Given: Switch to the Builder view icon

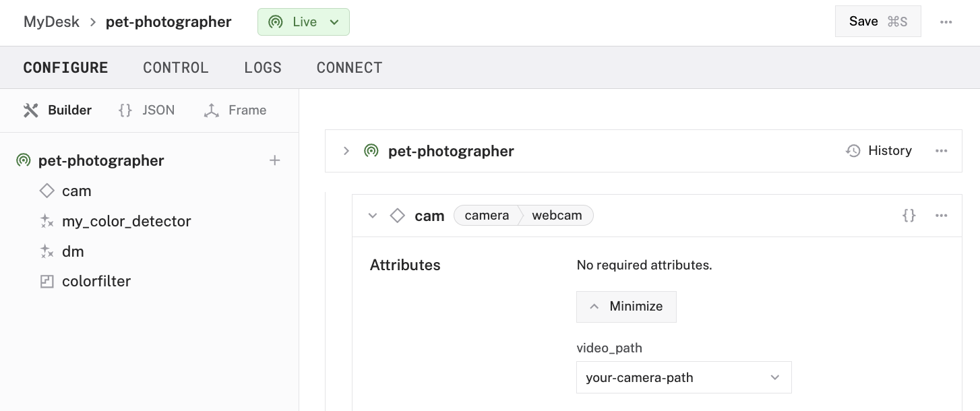Looking at the screenshot, I should point(31,110).
